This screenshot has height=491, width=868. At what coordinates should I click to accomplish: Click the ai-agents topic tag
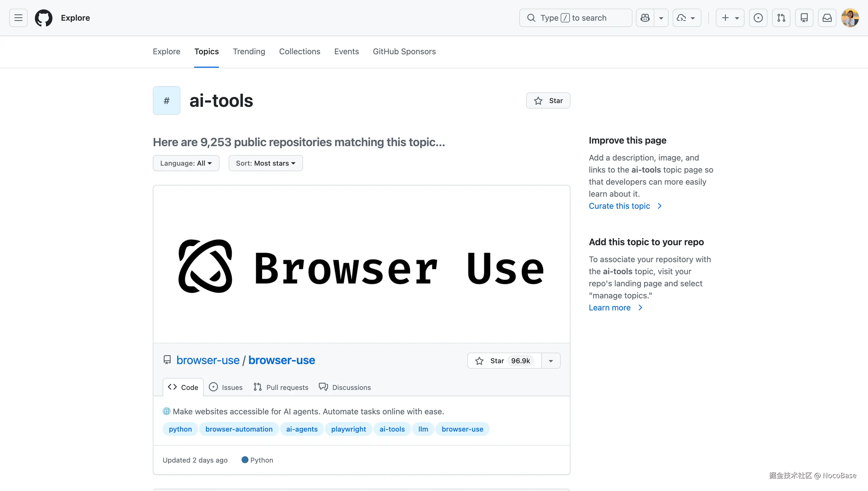tap(302, 429)
